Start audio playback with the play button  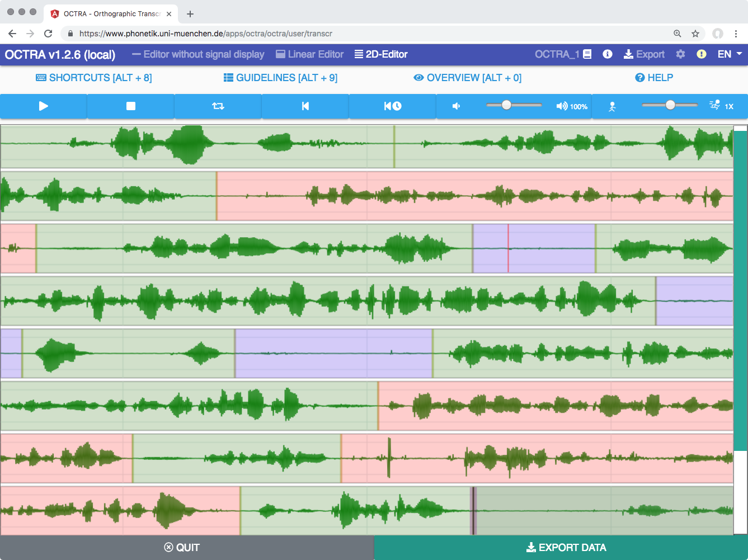[x=44, y=106]
